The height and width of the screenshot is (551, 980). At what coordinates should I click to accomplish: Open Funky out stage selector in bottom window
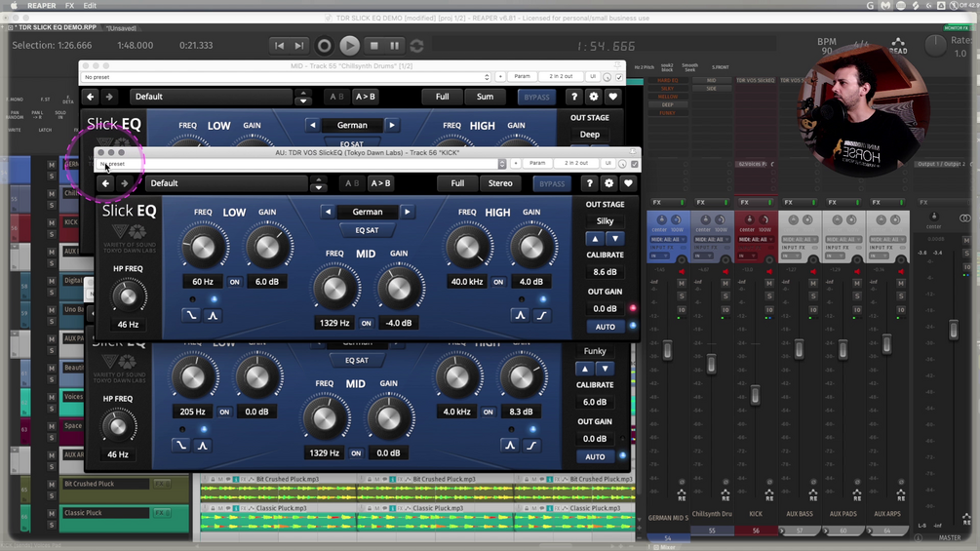595,351
